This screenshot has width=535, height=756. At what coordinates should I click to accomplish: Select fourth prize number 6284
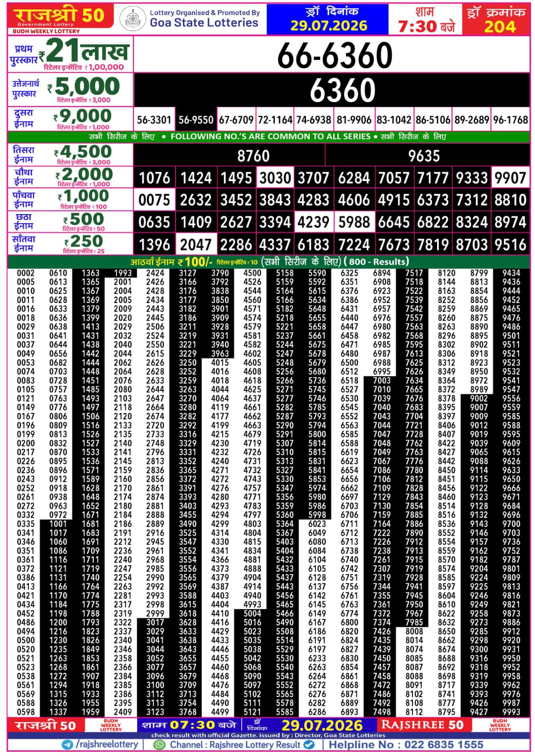[354, 178]
